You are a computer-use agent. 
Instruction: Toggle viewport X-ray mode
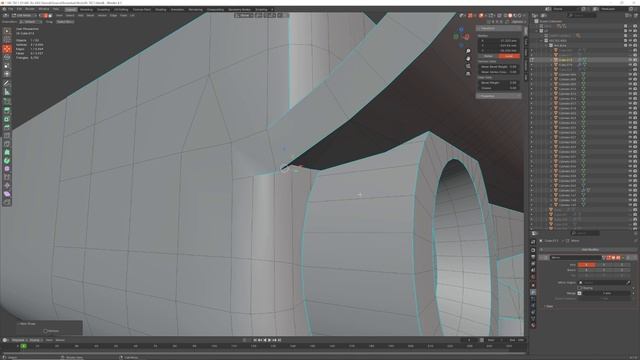[x=500, y=16]
